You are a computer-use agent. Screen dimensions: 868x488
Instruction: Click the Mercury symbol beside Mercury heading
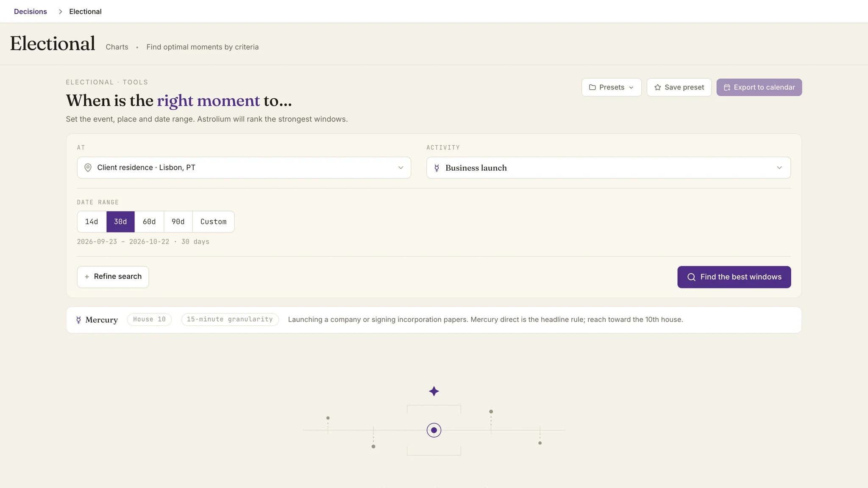tap(78, 320)
